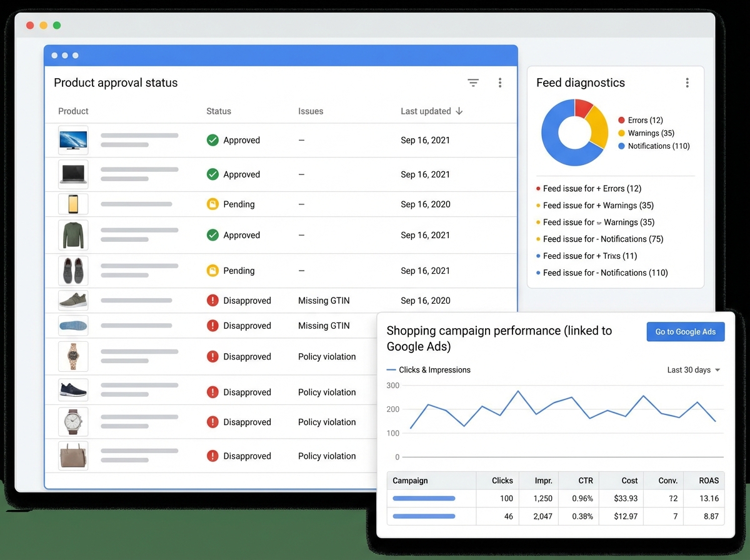Click the green Approved icon on the first row
This screenshot has width=750, height=560.
212,140
